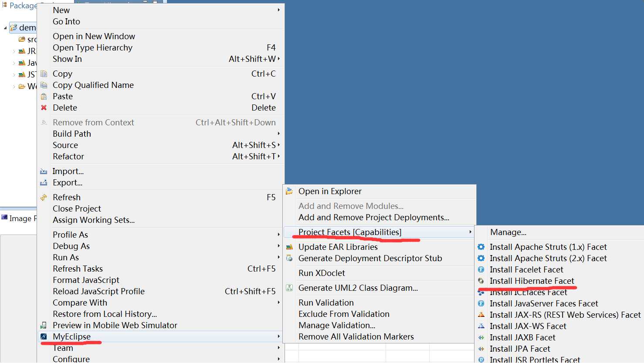This screenshot has width=644, height=363.
Task: Click the Preview in Mobile Web Simulator icon
Action: click(x=44, y=325)
